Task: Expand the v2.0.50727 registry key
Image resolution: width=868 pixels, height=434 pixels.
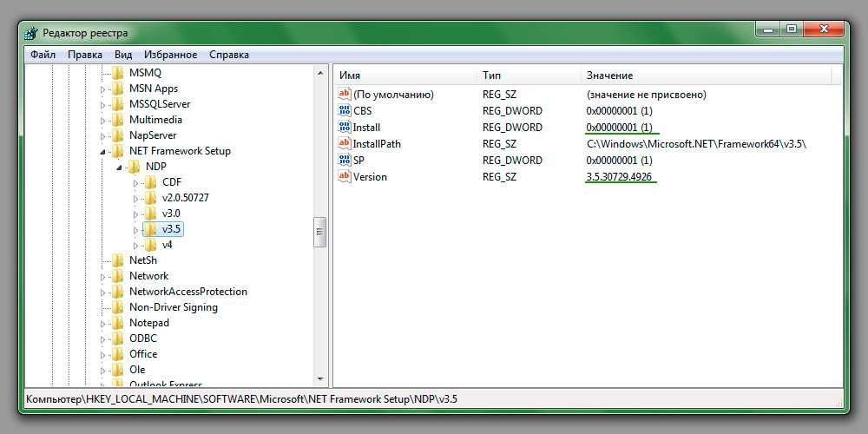Action: point(135,198)
